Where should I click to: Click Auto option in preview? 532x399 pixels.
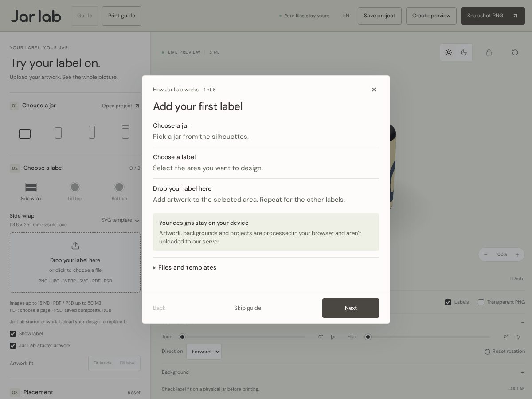tap(517, 278)
